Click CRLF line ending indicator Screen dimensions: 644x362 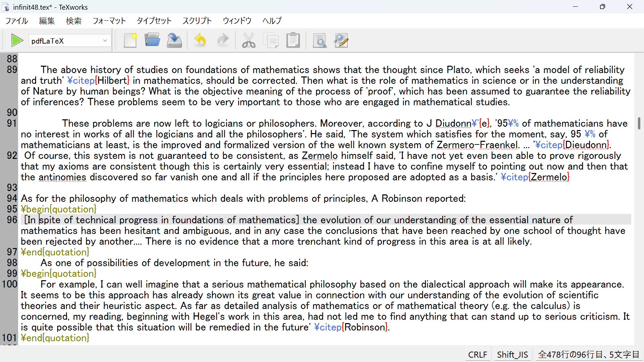pos(477,355)
